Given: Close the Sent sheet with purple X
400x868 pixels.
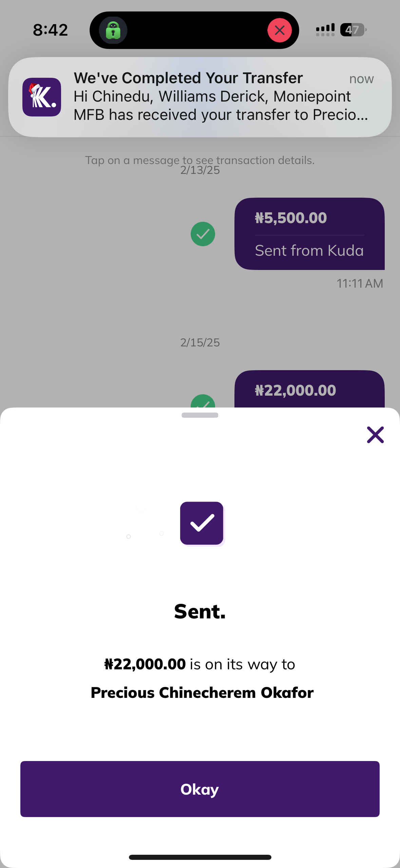Looking at the screenshot, I should (375, 435).
